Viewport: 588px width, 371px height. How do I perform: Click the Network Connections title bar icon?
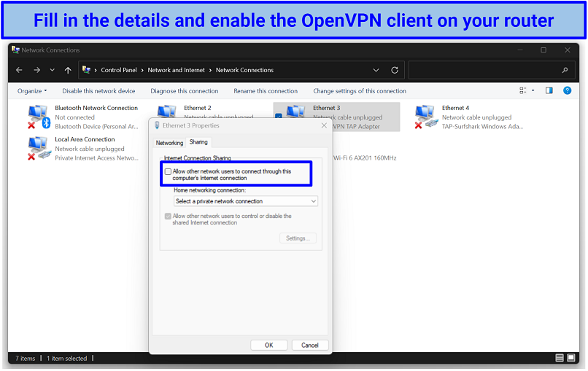[15, 50]
